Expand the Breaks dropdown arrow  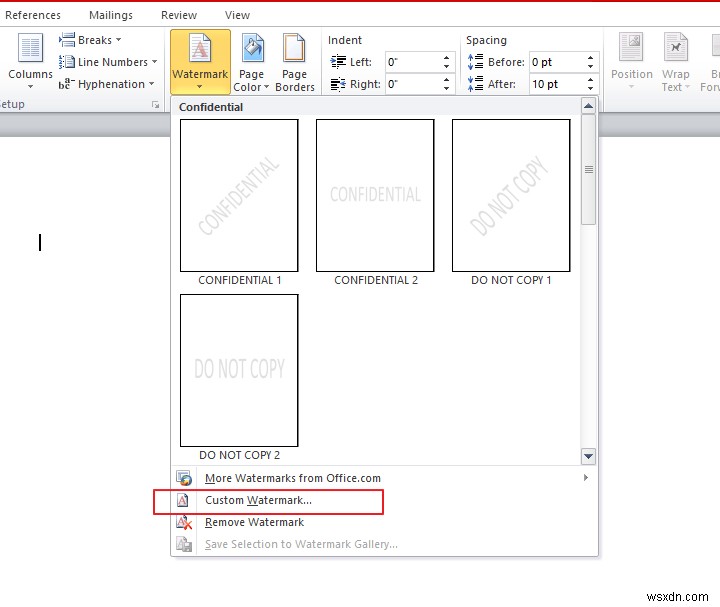click(x=118, y=39)
